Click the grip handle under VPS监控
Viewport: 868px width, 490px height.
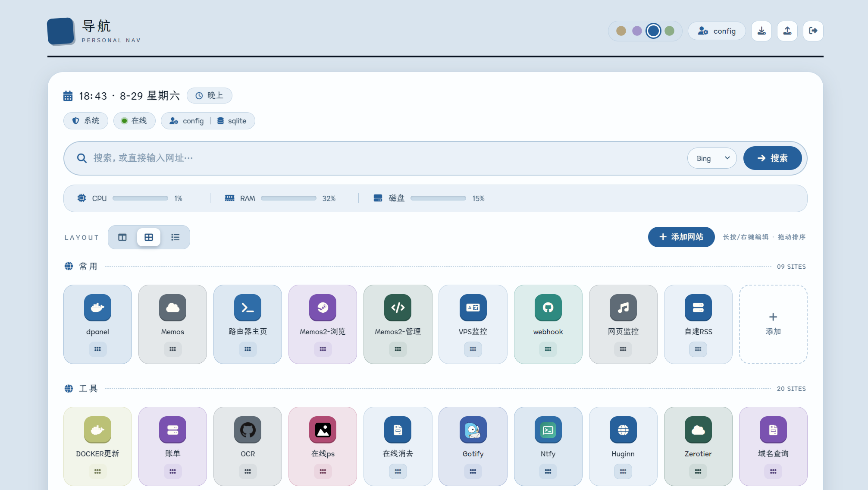pos(473,349)
